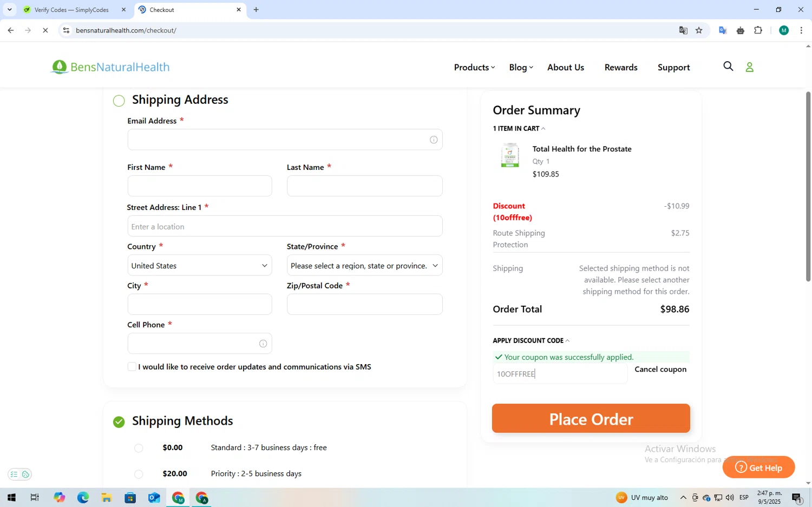Image resolution: width=812 pixels, height=507 pixels.
Task: Click the Place Order button
Action: tap(591, 418)
